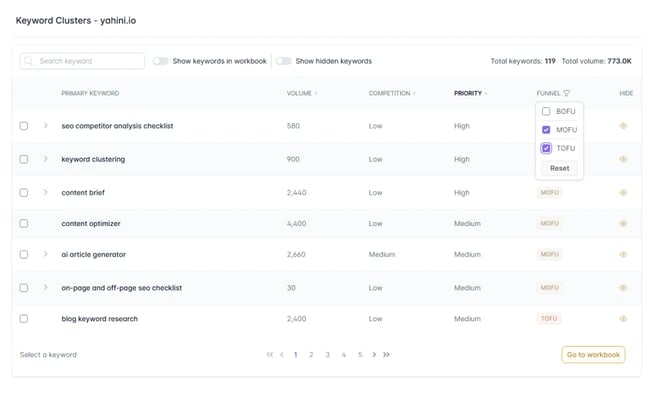Viewport: 666px width, 400px height.
Task: Click the 4,400 volume value
Action: (x=296, y=223)
